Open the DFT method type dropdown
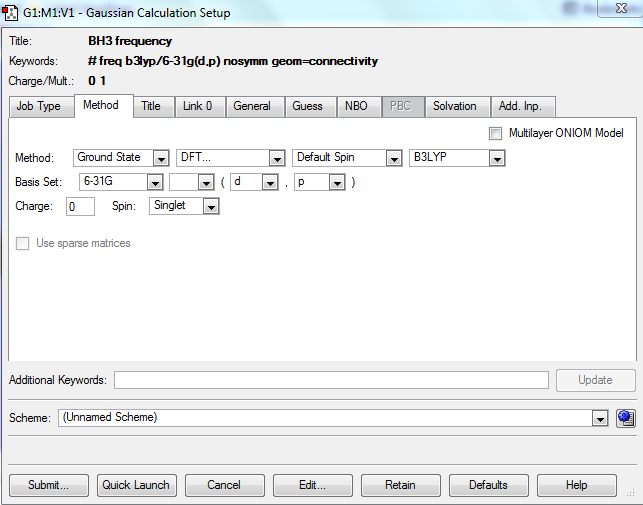The height and width of the screenshot is (505, 643). coord(230,158)
